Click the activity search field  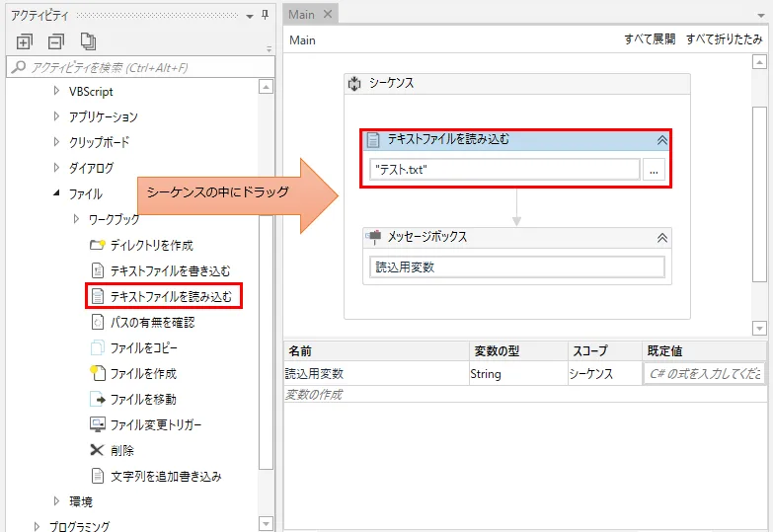click(x=140, y=67)
